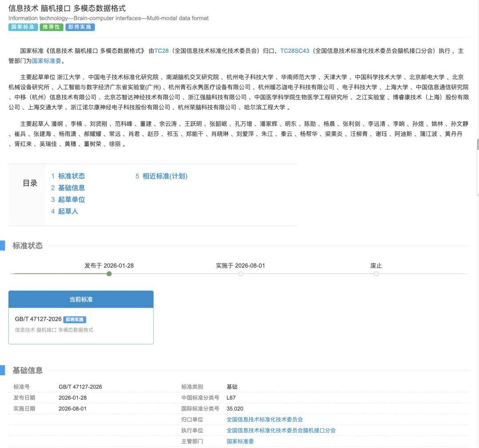The height and width of the screenshot is (448, 479).
Task: Click the 实施于 2026-08-01 timeline marker
Action: coord(240,274)
